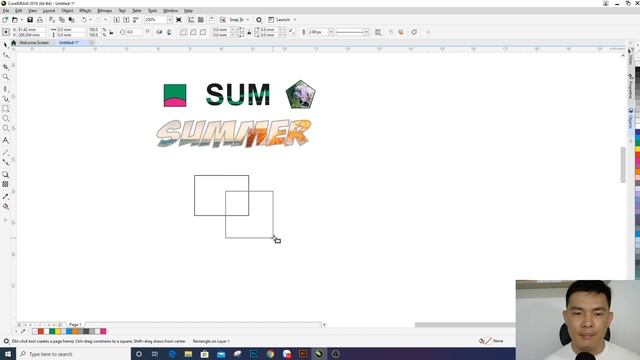Open Chrome from the taskbar

(x=270, y=354)
